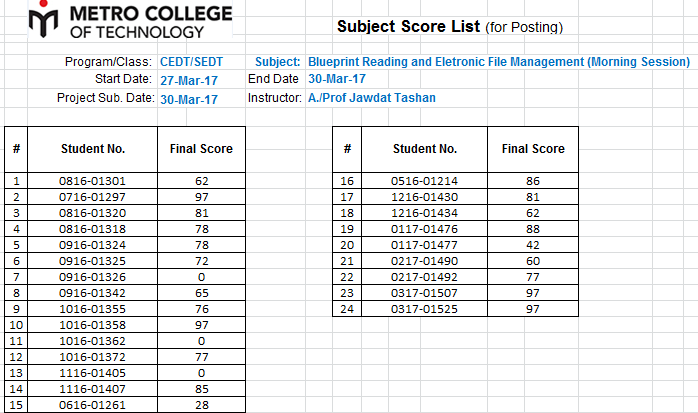The width and height of the screenshot is (698, 413).
Task: Select student number 0516-01214
Action: click(425, 181)
